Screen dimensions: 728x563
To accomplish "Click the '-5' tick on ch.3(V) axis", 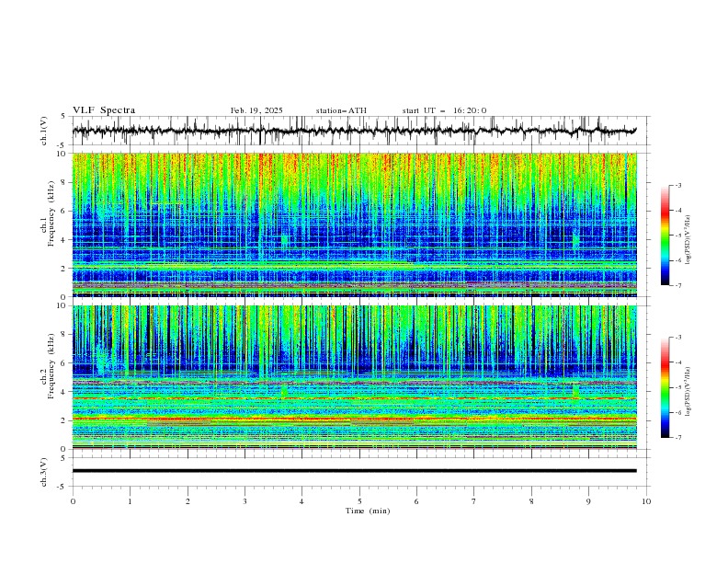I will [63, 487].
